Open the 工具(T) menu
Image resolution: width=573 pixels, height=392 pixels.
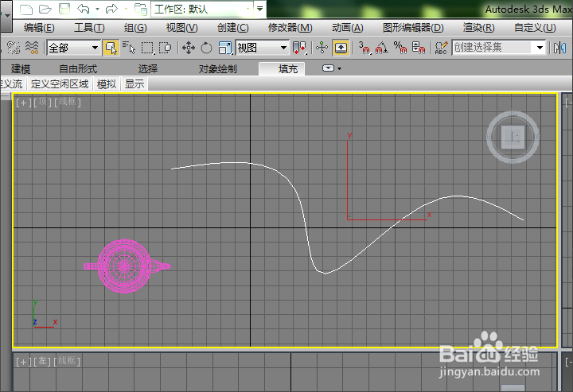point(89,28)
